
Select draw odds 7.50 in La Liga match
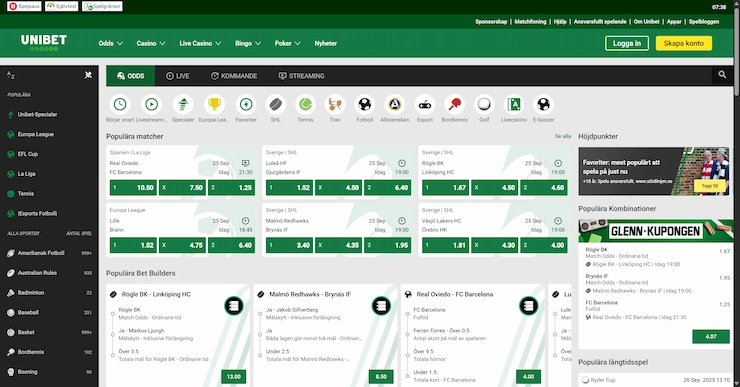182,187
